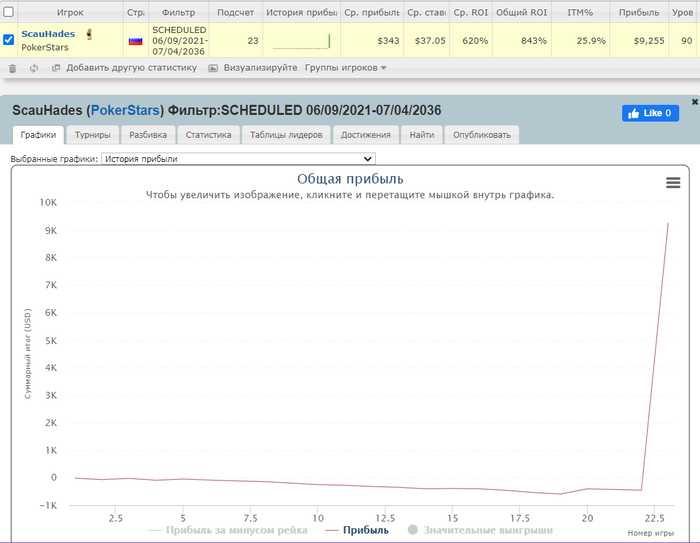Click the count value 23
700x543 pixels.
point(253,41)
